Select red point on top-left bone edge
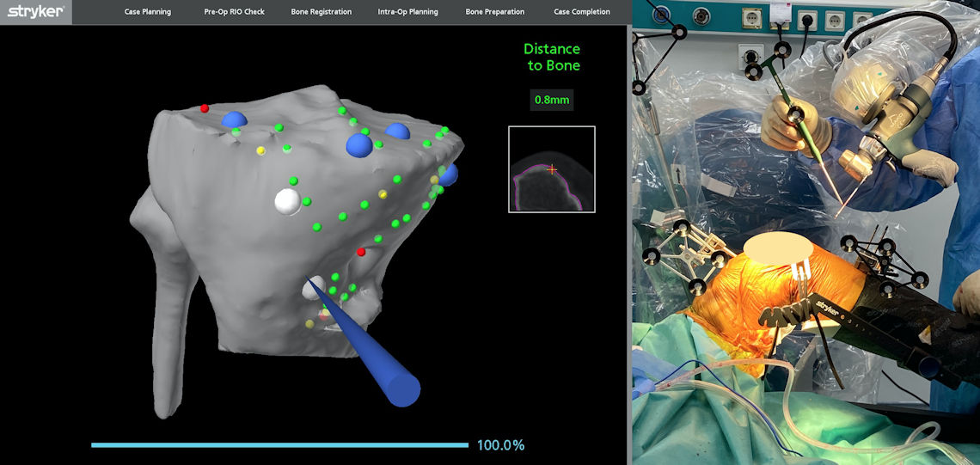This screenshot has height=465, width=980. click(205, 108)
